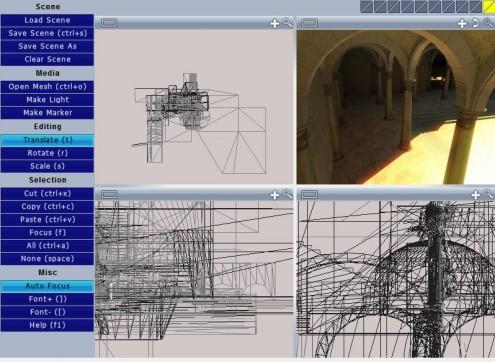This screenshot has width=495, height=362.
Task: Open the bottom-right viewport's rectangle menu button
Action: point(310,194)
